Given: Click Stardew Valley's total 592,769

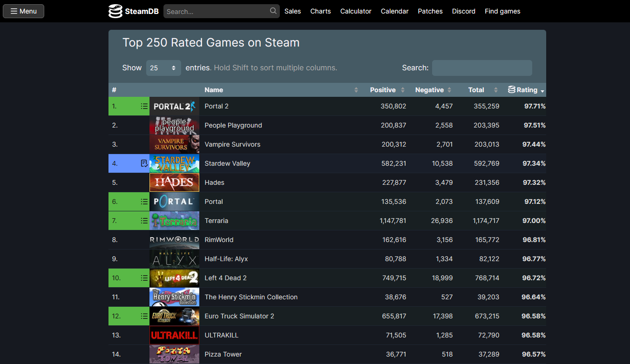Looking at the screenshot, I should point(487,163).
